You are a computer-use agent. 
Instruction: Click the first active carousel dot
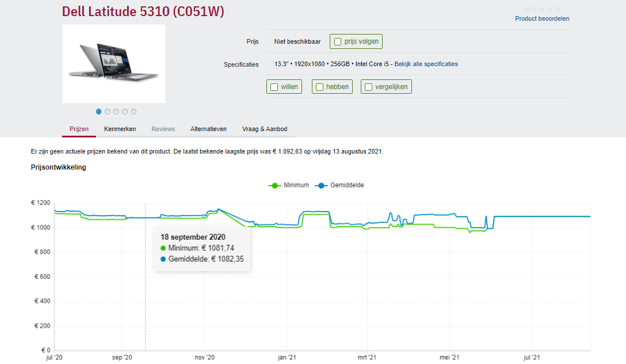click(x=99, y=112)
